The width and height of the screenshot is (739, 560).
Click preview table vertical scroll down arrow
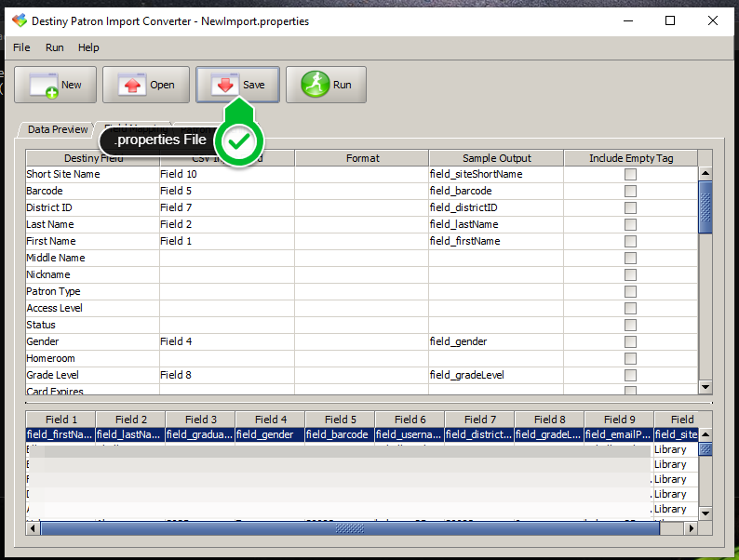coord(705,513)
